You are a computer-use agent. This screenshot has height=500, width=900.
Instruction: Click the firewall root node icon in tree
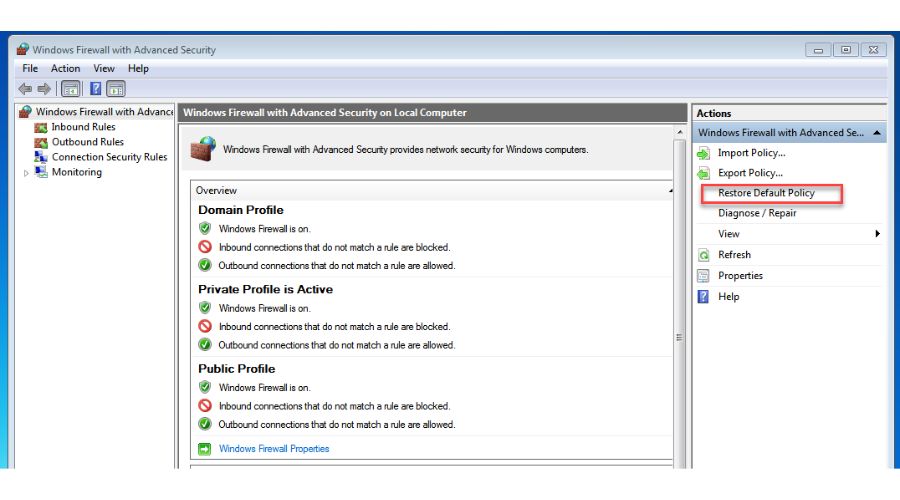tap(25, 111)
